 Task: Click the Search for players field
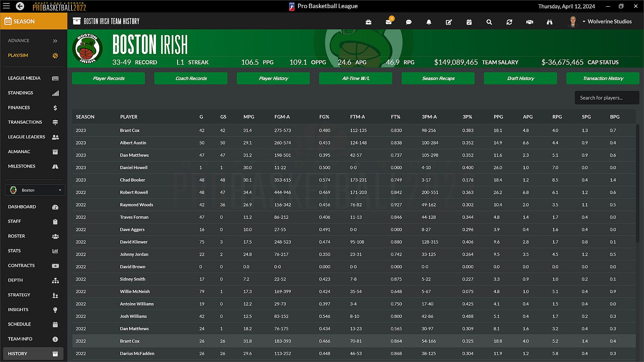606,98
